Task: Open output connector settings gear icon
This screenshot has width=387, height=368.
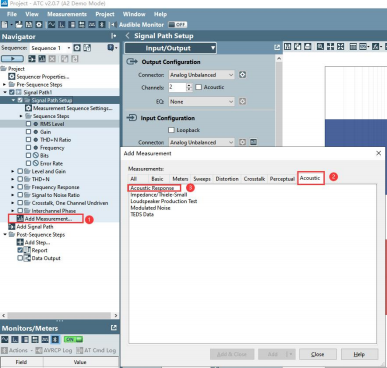Action: coord(243,75)
